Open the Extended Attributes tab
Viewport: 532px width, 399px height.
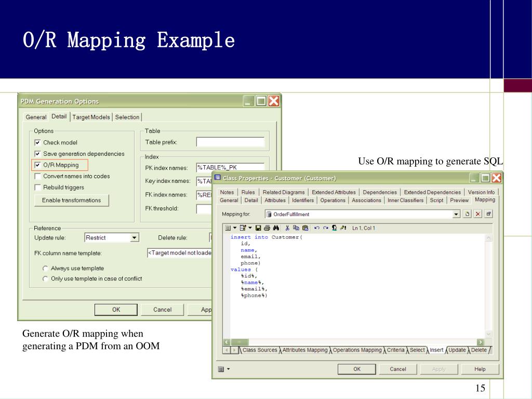(334, 192)
